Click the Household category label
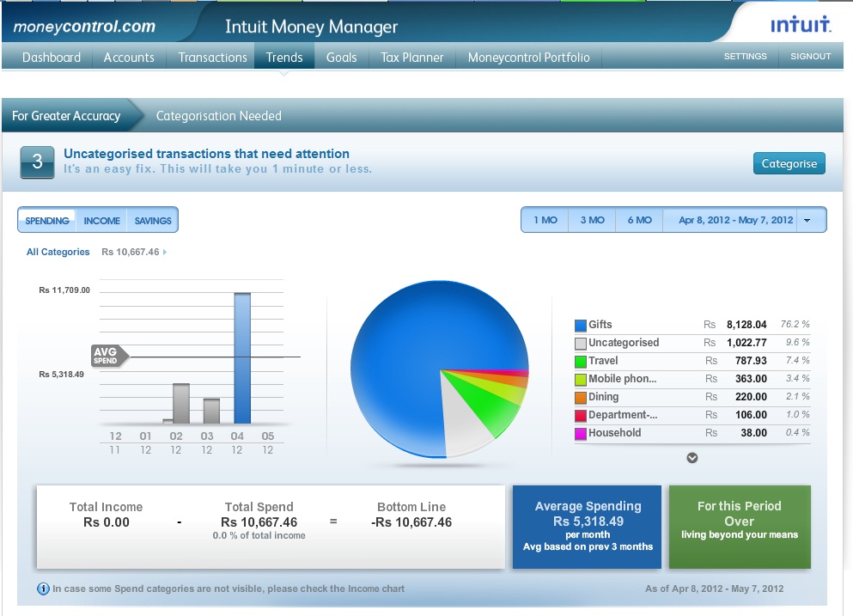The image size is (853, 616). [615, 433]
